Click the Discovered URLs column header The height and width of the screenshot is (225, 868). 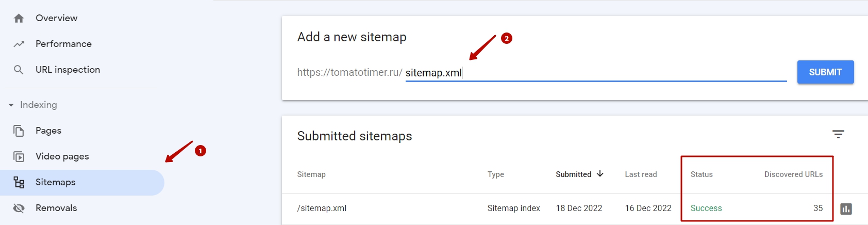click(793, 174)
